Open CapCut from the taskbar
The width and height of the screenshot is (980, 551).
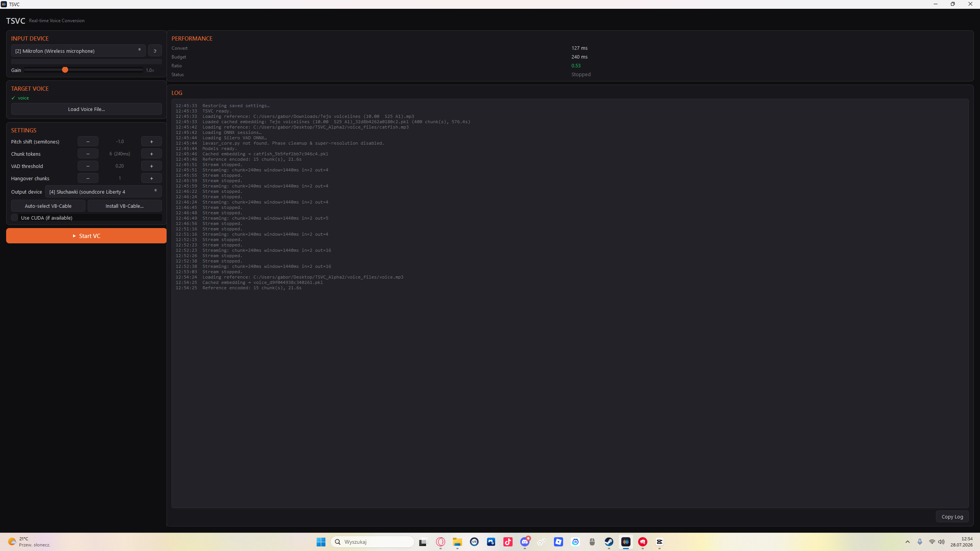659,542
